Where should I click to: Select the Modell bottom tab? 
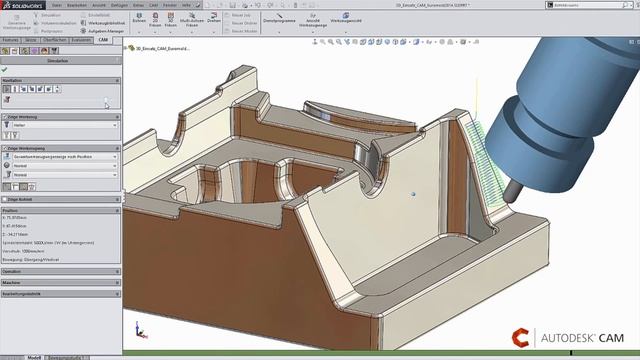pos(34,358)
